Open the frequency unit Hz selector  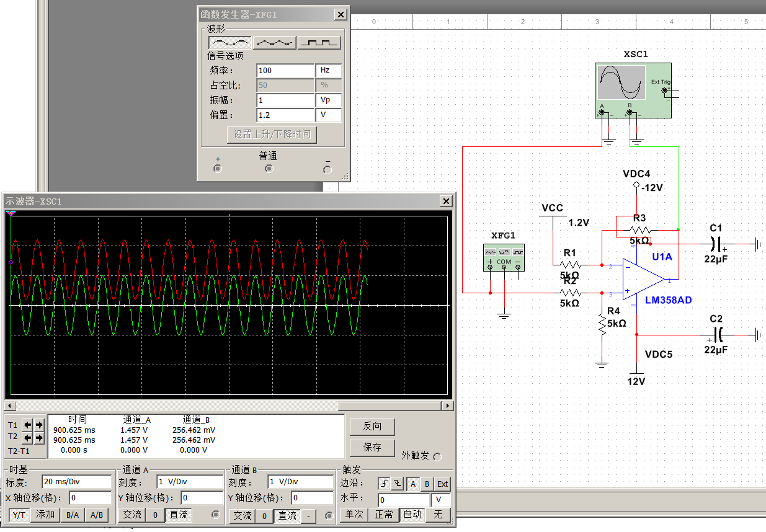click(x=328, y=71)
